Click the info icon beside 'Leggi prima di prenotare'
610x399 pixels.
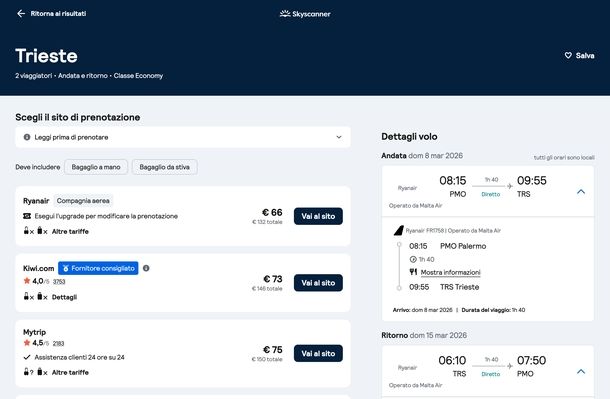[x=27, y=137]
